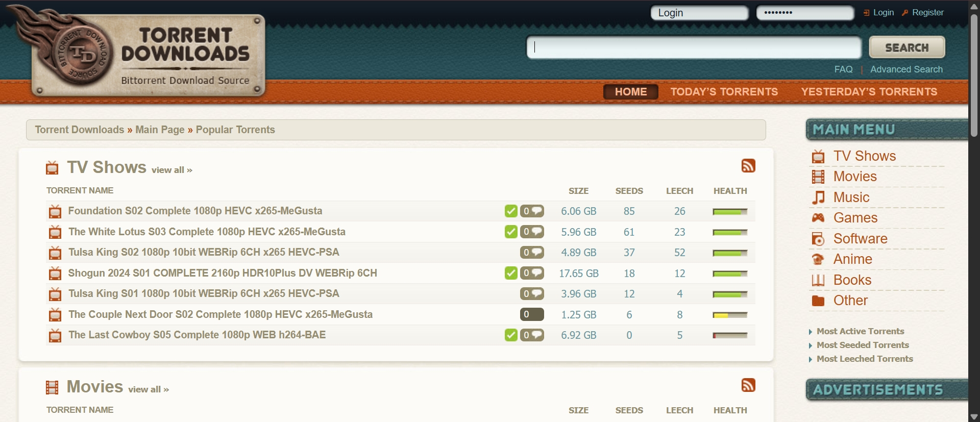This screenshot has width=980, height=422.
Task: Focus the main search text field
Action: coord(694,47)
